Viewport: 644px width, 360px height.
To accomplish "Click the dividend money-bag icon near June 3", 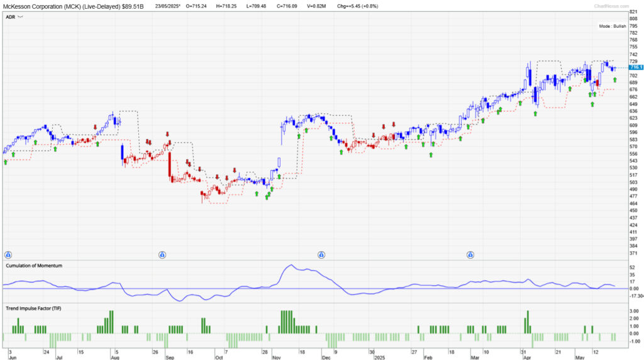I will tap(8, 255).
